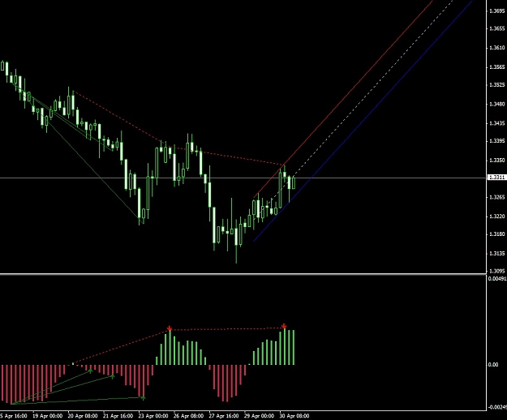Click the 1.3480 price axis label
This screenshot has width=507, height=420.
pos(497,104)
